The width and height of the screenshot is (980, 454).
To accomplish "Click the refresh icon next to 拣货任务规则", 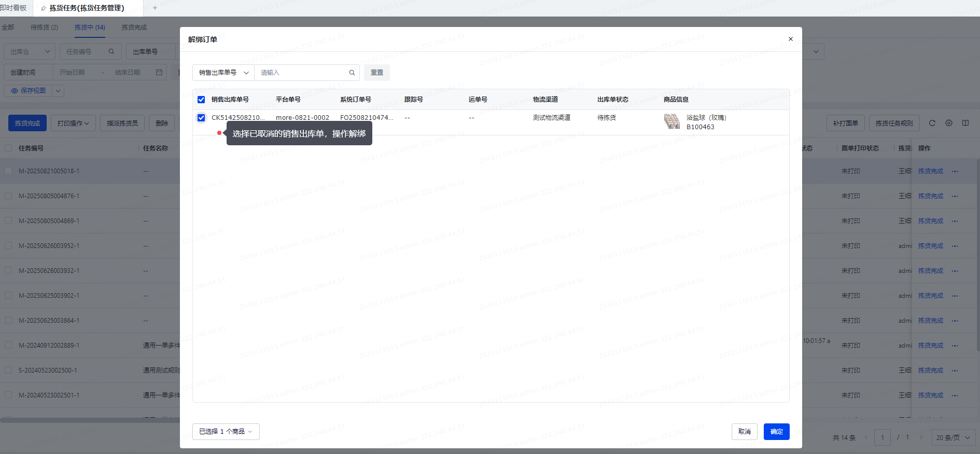I will [932, 123].
